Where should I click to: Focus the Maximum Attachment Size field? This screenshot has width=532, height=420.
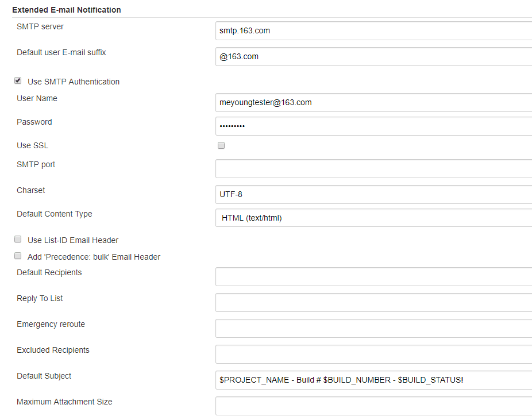[x=373, y=406]
